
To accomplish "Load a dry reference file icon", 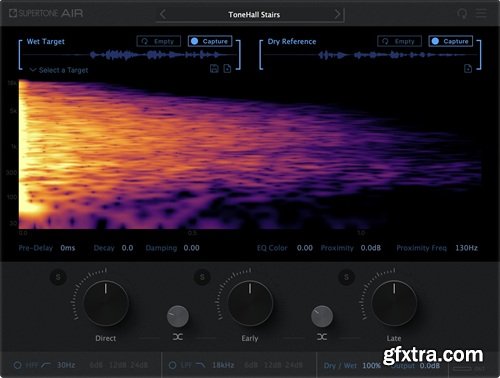I will (468, 69).
